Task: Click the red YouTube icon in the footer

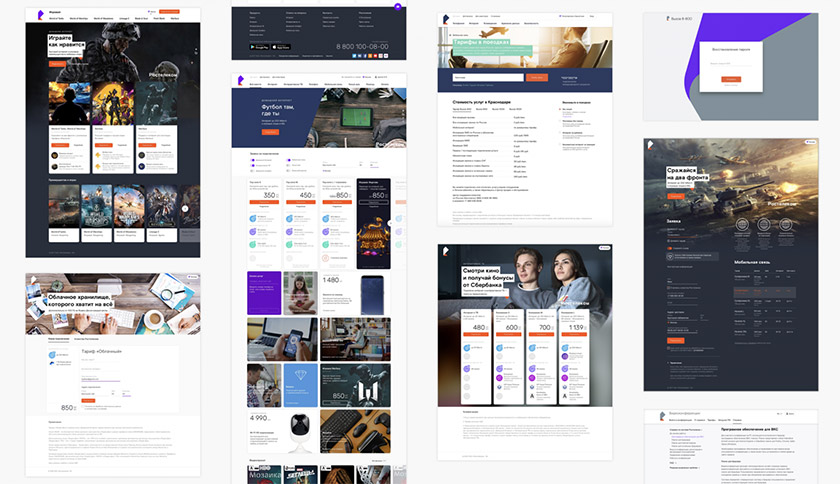Action: coord(378,56)
